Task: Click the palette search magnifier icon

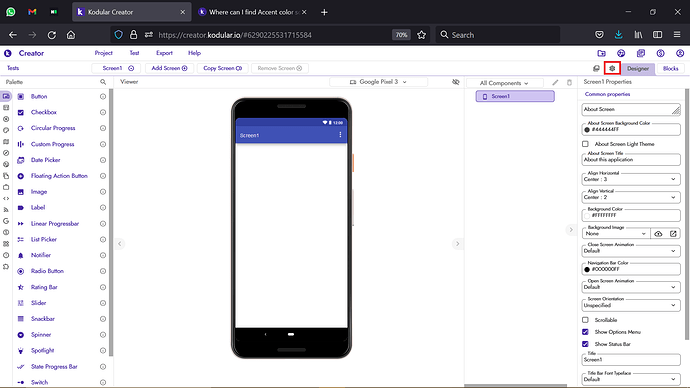Action: (103, 82)
